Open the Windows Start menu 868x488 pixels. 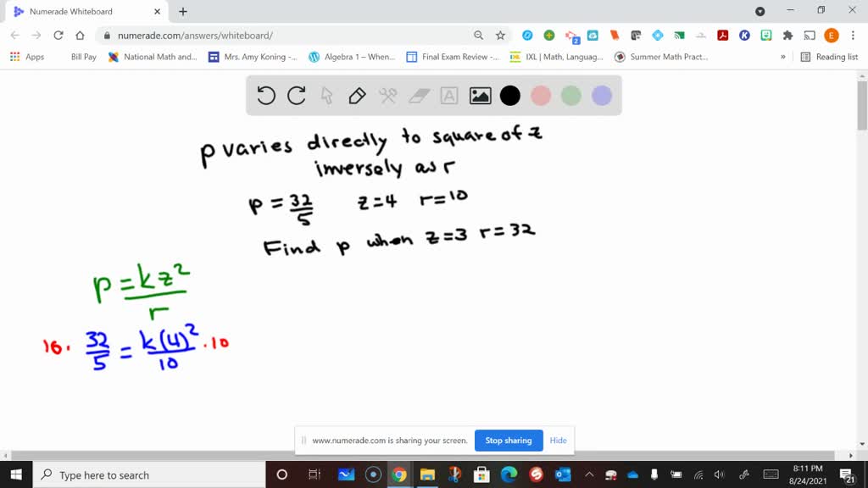pos(16,474)
